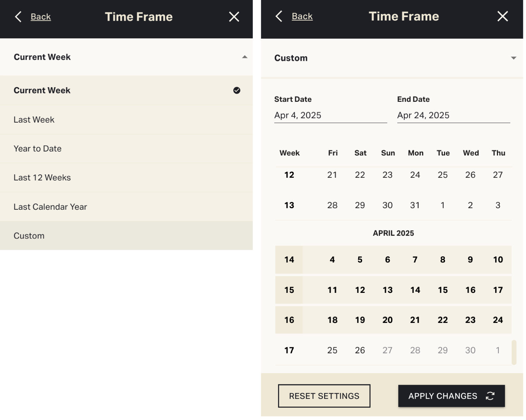
Task: Choose Custom option from list
Action: [x=29, y=236]
